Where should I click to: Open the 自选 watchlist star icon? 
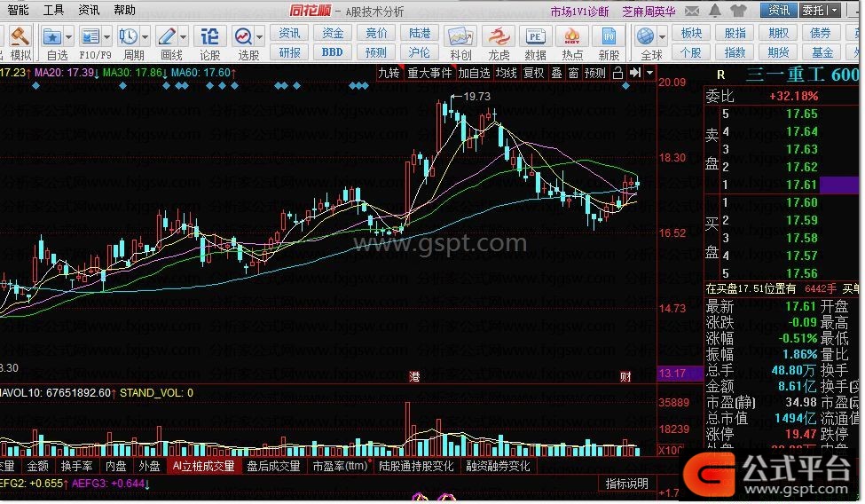[x=52, y=37]
